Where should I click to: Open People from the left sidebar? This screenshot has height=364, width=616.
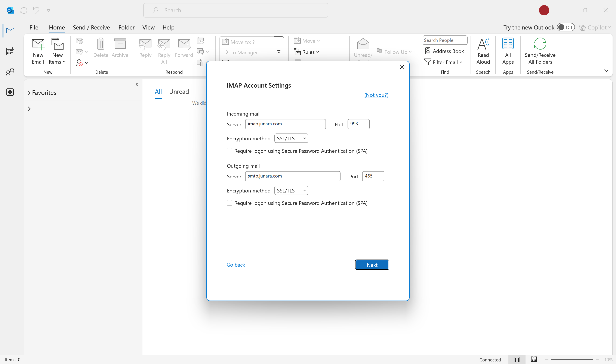pyautogui.click(x=10, y=72)
